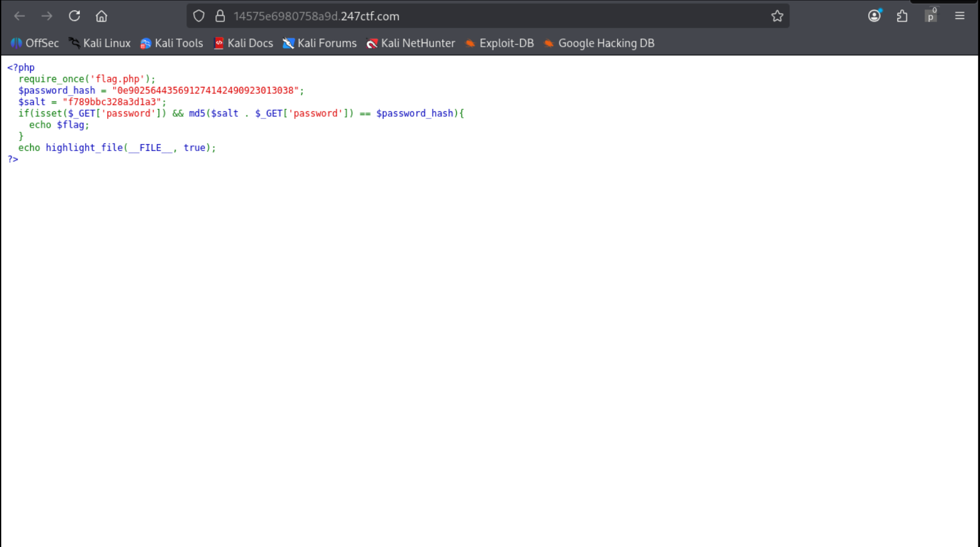Open the Kali NetHunter bookmark
This screenshot has height=547, width=980.
coord(411,43)
